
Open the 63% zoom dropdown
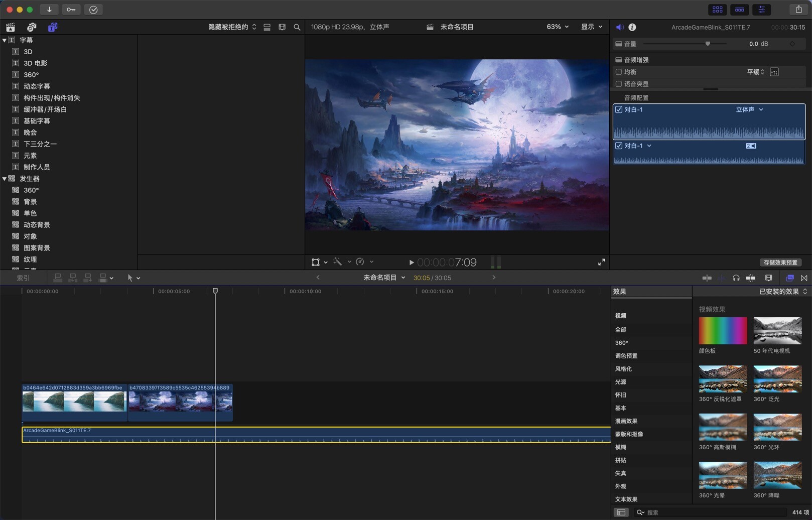558,27
